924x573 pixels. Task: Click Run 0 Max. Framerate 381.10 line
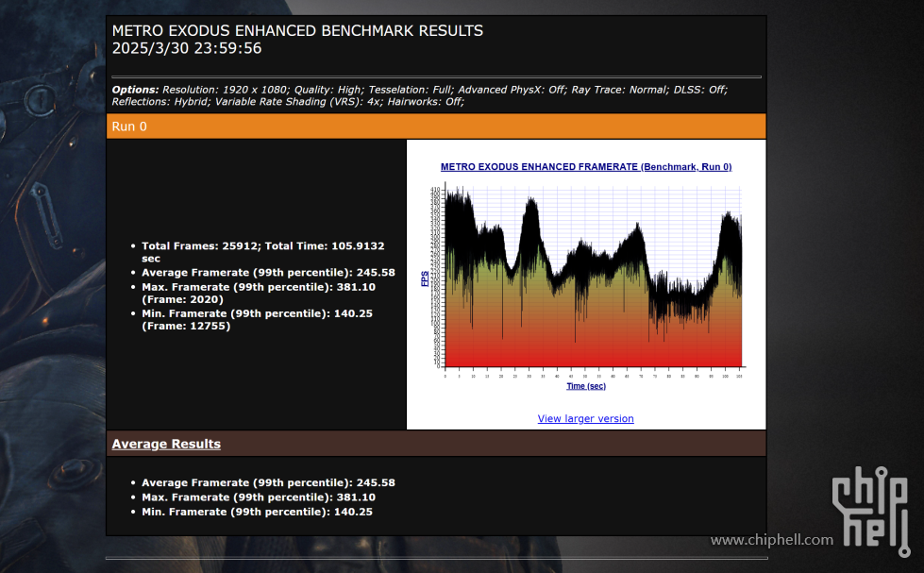tap(258, 293)
